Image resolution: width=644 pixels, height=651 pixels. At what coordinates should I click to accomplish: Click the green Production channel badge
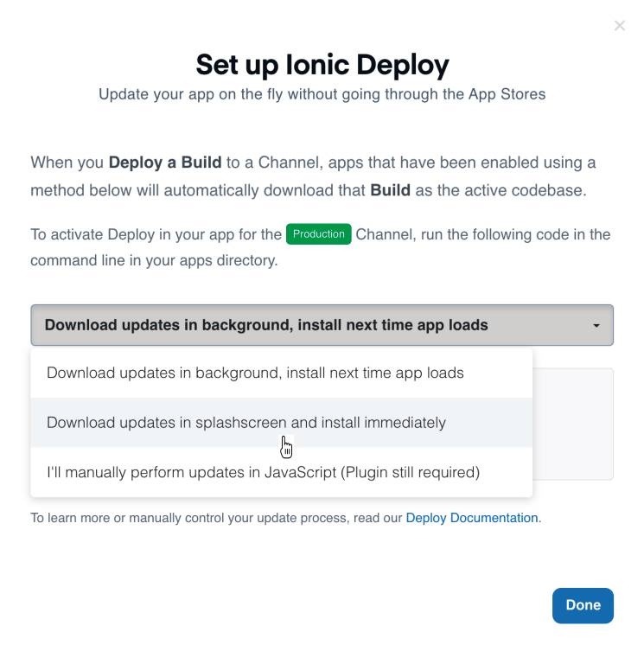pyautogui.click(x=318, y=234)
